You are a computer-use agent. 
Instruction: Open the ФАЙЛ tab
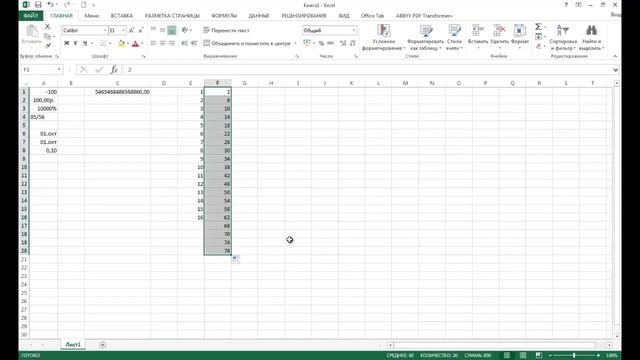coord(31,16)
